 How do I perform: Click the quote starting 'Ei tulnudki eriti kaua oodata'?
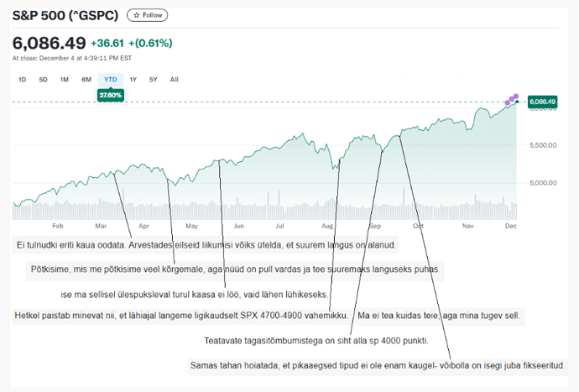206,245
